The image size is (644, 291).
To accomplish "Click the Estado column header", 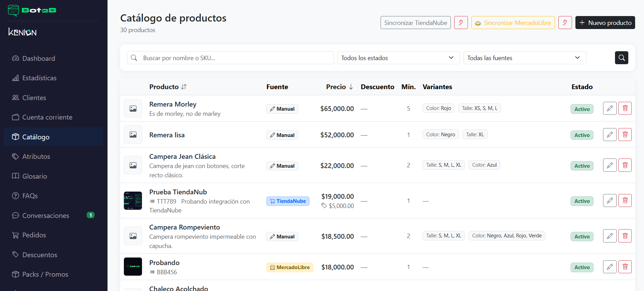I will point(582,87).
